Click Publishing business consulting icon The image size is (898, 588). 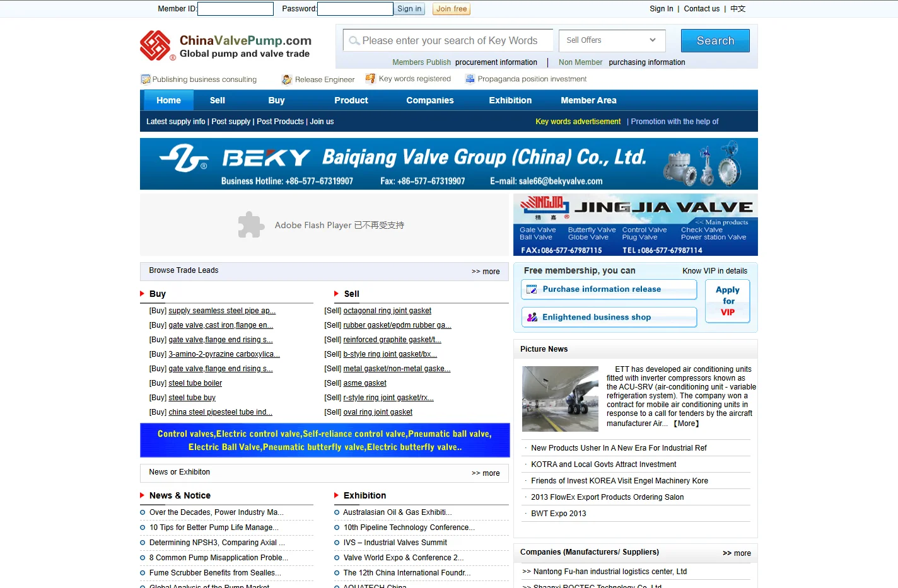(146, 79)
